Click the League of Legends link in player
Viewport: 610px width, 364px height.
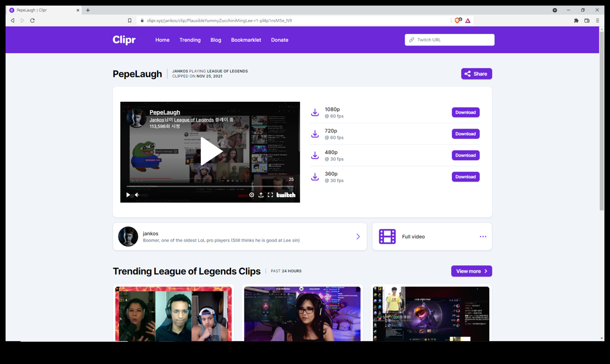[x=194, y=120]
